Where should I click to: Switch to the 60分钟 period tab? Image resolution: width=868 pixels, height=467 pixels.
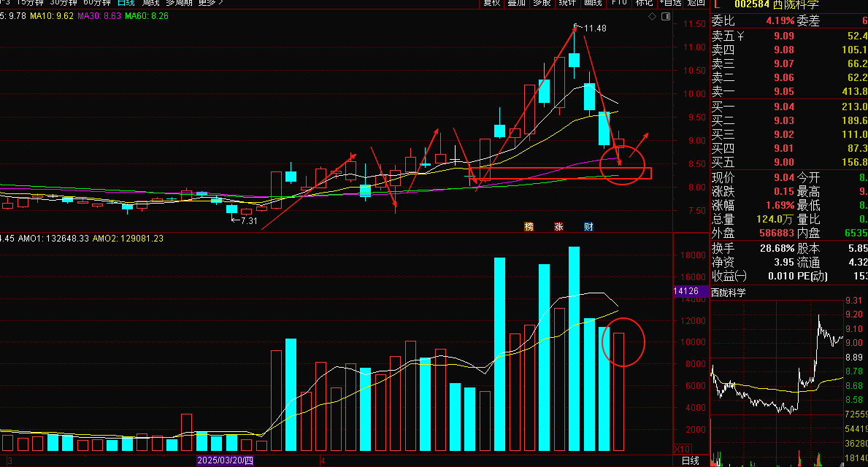coord(97,2)
